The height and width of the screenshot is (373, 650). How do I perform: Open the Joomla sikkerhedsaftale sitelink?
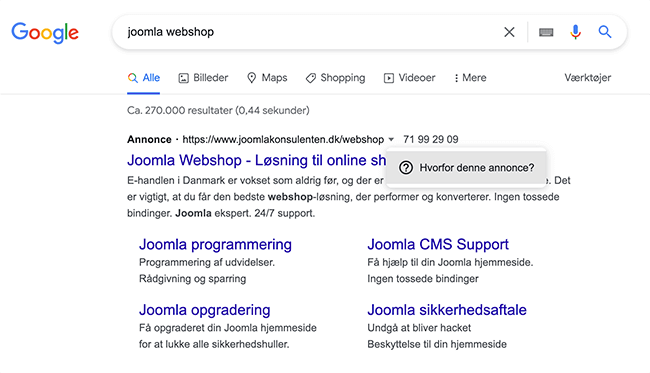point(447,310)
